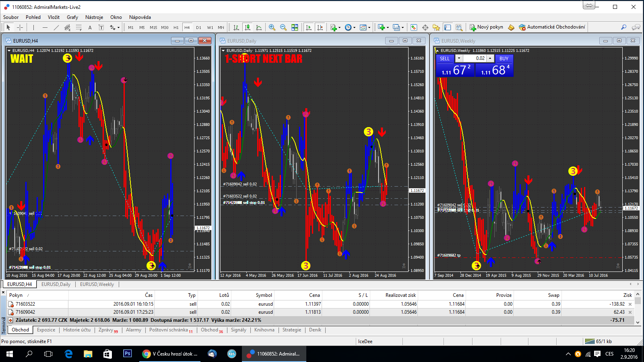This screenshot has width=644, height=362.
Task: Close the Terminal panel
Action: pos(3,292)
